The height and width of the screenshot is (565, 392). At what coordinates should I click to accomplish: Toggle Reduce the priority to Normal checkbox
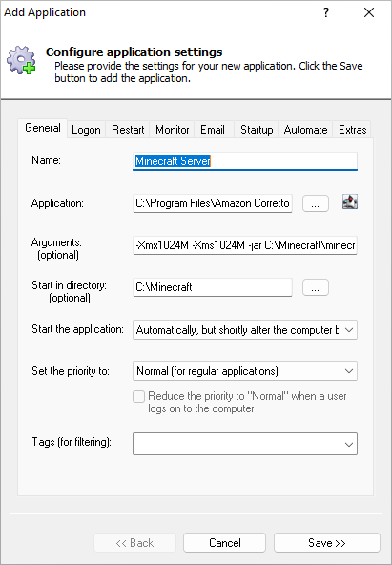(138, 396)
